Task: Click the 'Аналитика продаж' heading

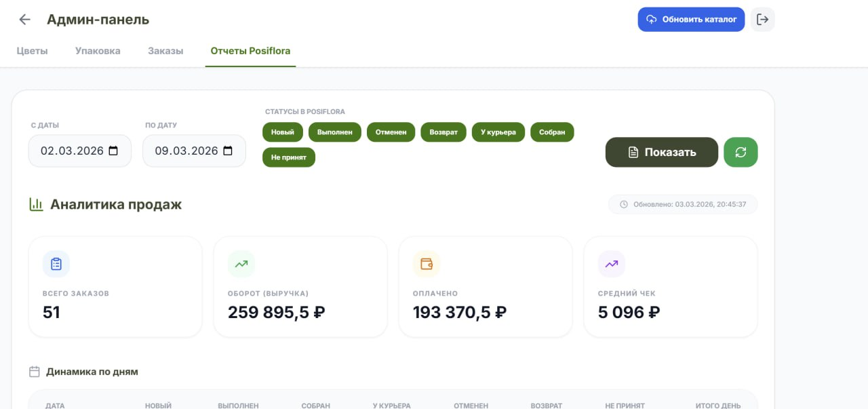Action: coord(116,204)
